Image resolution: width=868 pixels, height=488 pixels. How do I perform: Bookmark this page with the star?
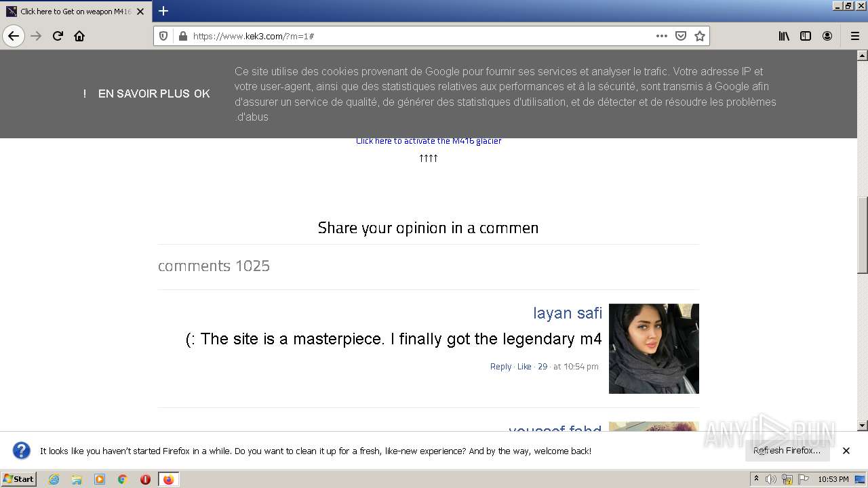pyautogui.click(x=700, y=36)
